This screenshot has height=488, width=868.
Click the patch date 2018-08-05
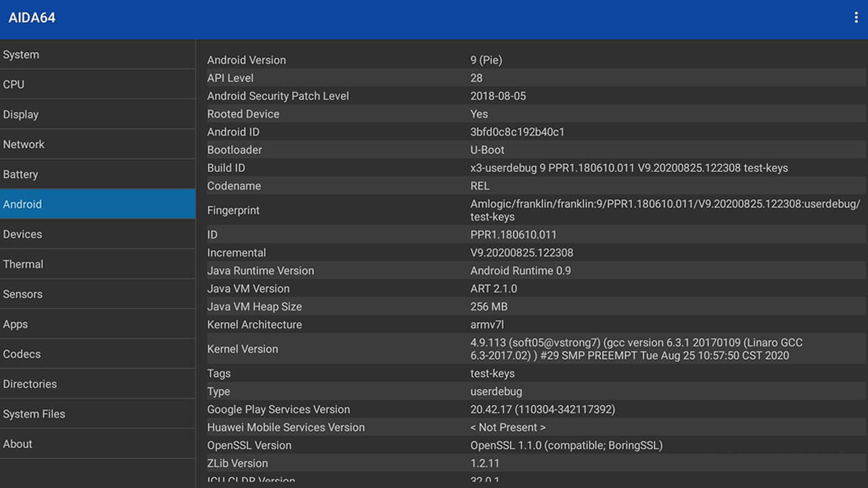coord(498,96)
